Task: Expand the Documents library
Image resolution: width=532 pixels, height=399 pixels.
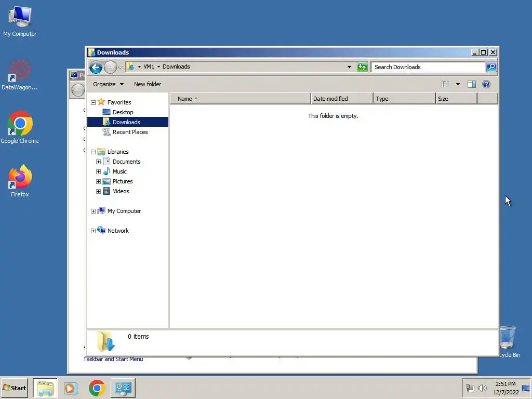Action: coord(98,162)
